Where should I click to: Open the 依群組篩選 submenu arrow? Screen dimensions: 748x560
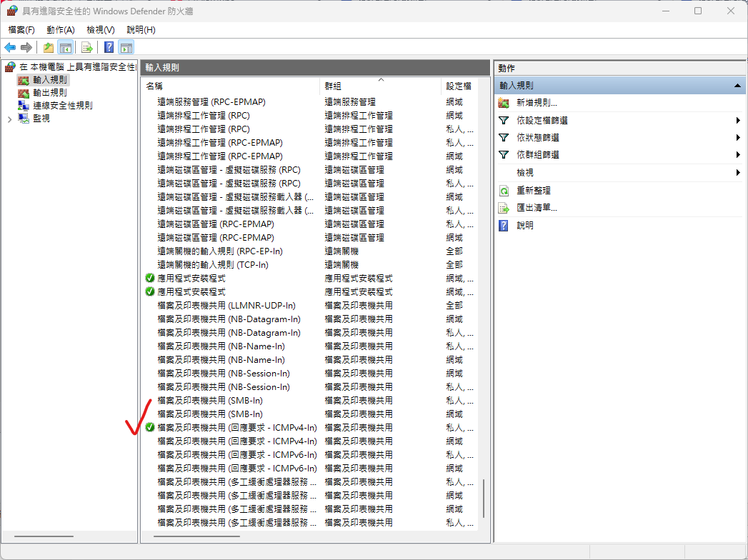(x=738, y=154)
